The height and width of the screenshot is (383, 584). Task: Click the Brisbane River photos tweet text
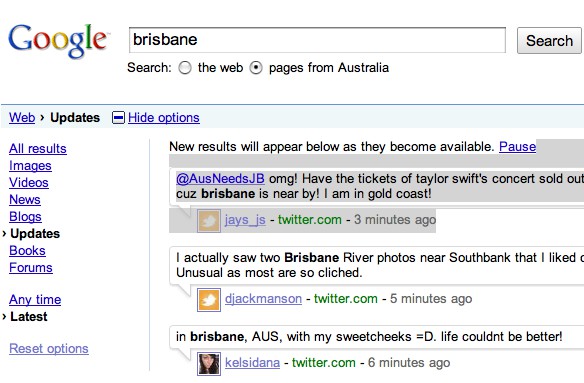[380, 265]
